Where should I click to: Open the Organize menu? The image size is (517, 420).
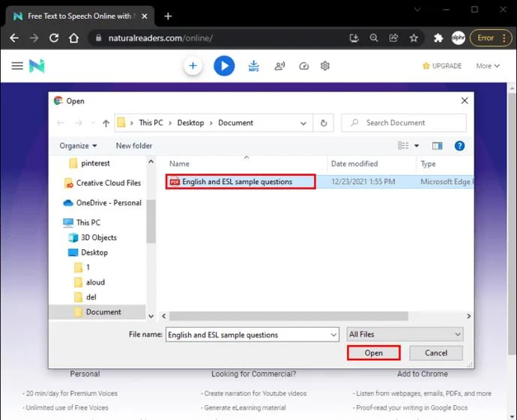point(78,145)
